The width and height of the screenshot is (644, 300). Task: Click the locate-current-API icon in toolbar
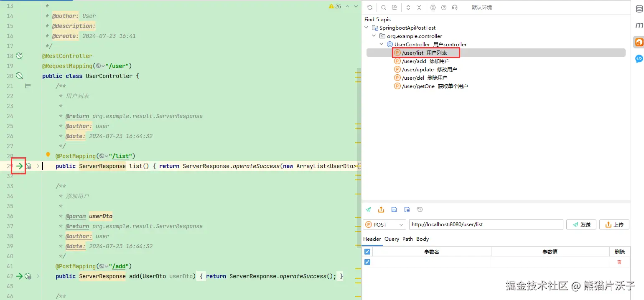pos(395,8)
